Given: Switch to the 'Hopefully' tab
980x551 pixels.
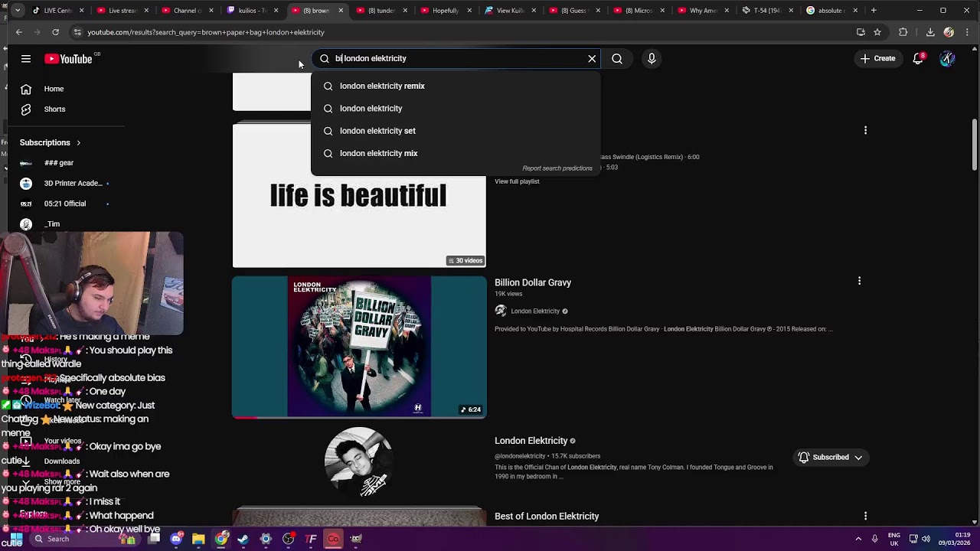Looking at the screenshot, I should [446, 11].
